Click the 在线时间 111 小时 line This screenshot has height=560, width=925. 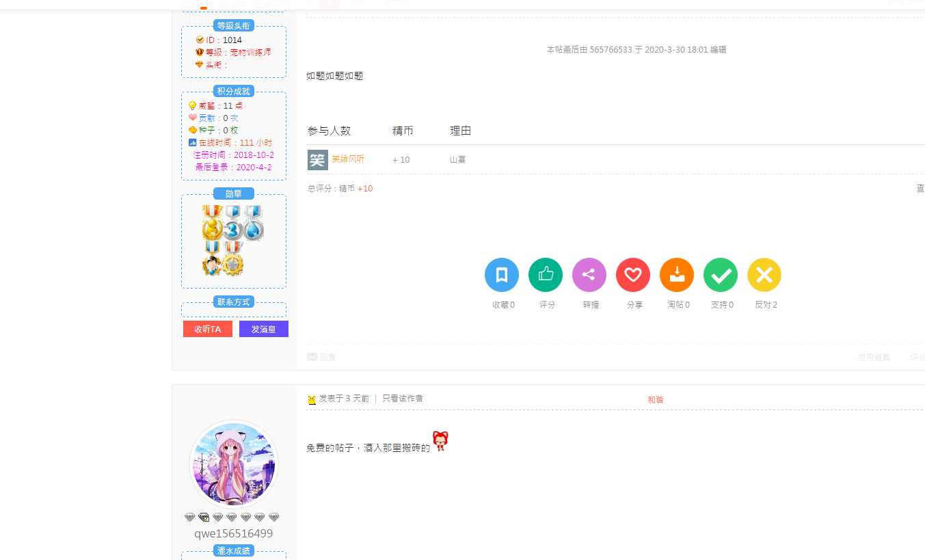[x=235, y=143]
